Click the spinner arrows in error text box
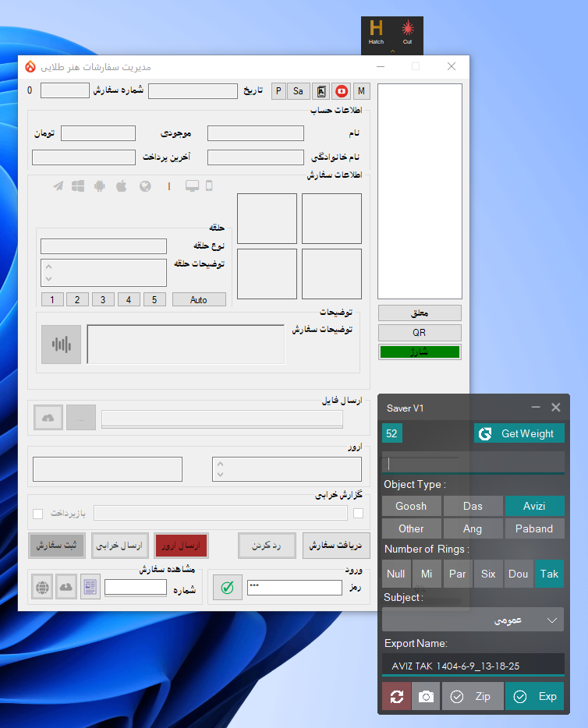Screen dimensions: 588x728 point(220,469)
